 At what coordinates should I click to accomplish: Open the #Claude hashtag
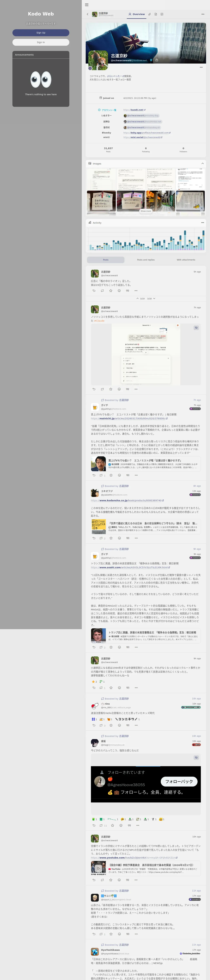point(99,321)
